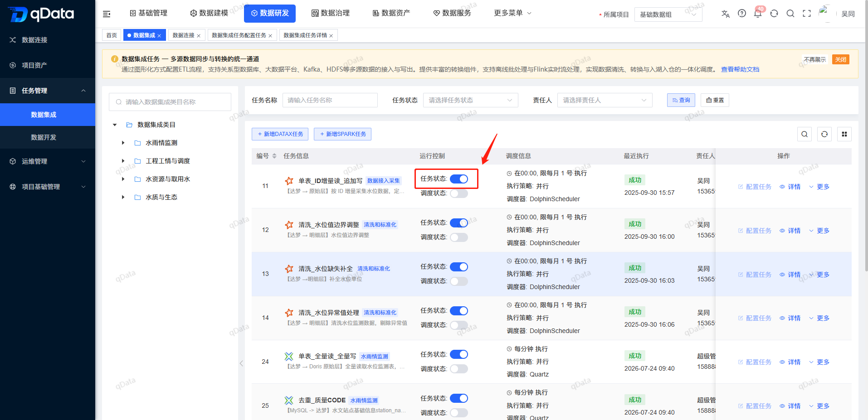Open the language translation icon

click(x=726, y=14)
